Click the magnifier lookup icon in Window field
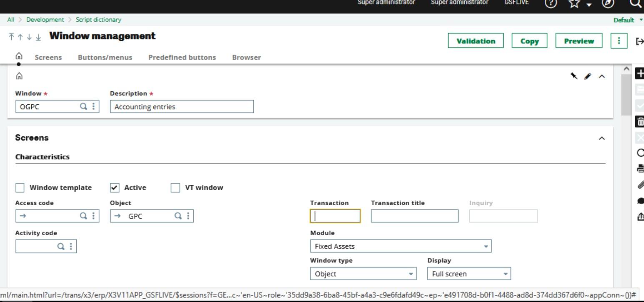 tap(84, 106)
